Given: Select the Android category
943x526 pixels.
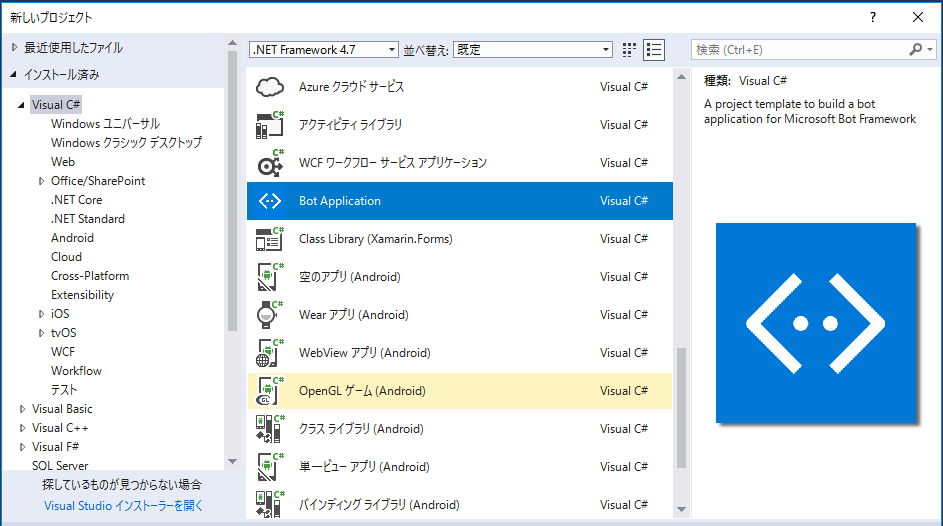Looking at the screenshot, I should click(x=72, y=237).
